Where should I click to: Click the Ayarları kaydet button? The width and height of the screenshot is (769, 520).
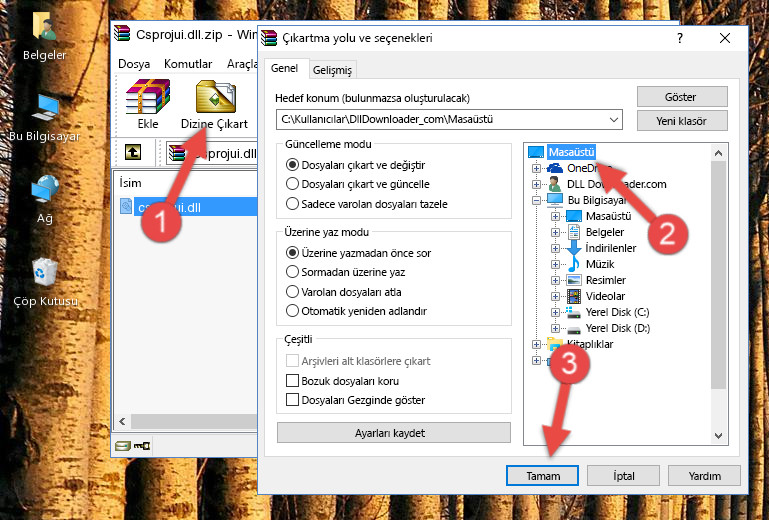[x=393, y=433]
